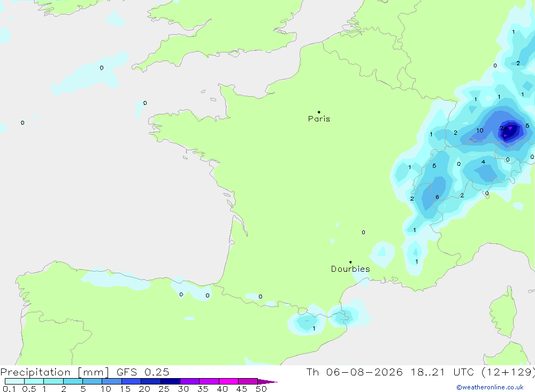Click the "10" precipitation value on the map

coord(480,130)
